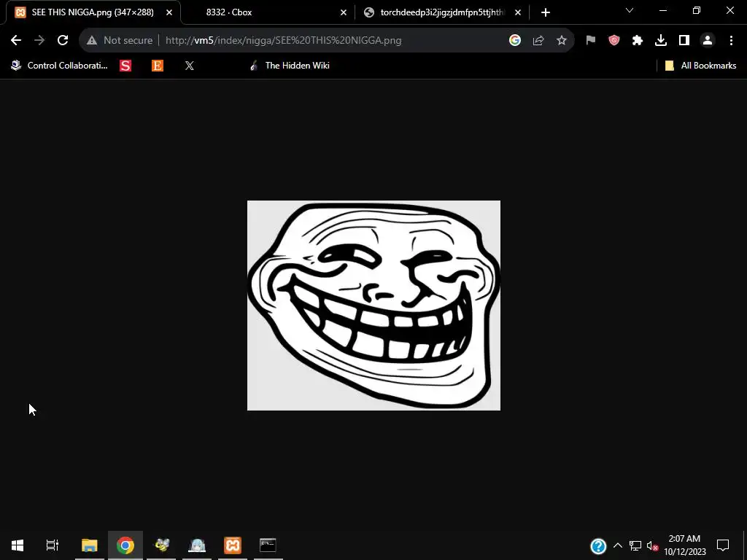The width and height of the screenshot is (747, 560).
Task: Click the flag extension icon
Action: pyautogui.click(x=591, y=41)
